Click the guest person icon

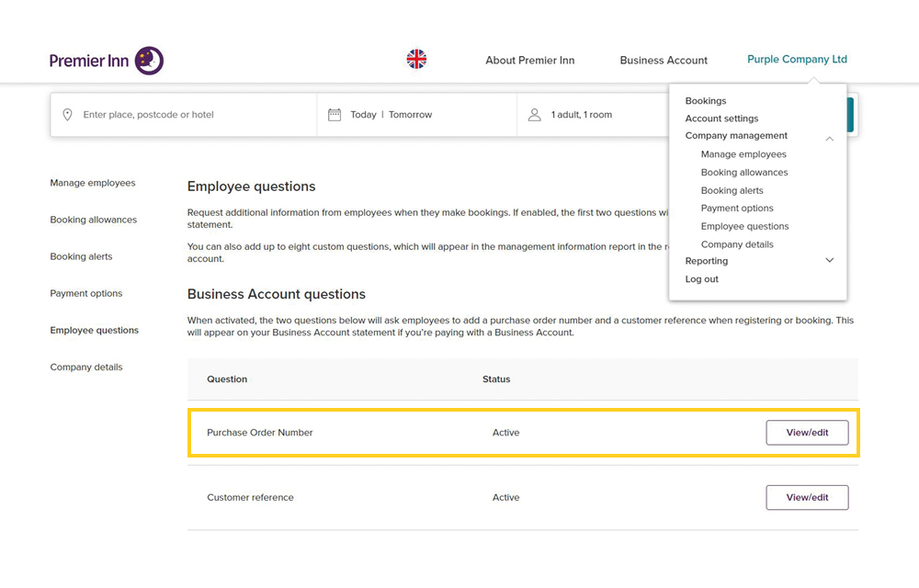click(535, 115)
